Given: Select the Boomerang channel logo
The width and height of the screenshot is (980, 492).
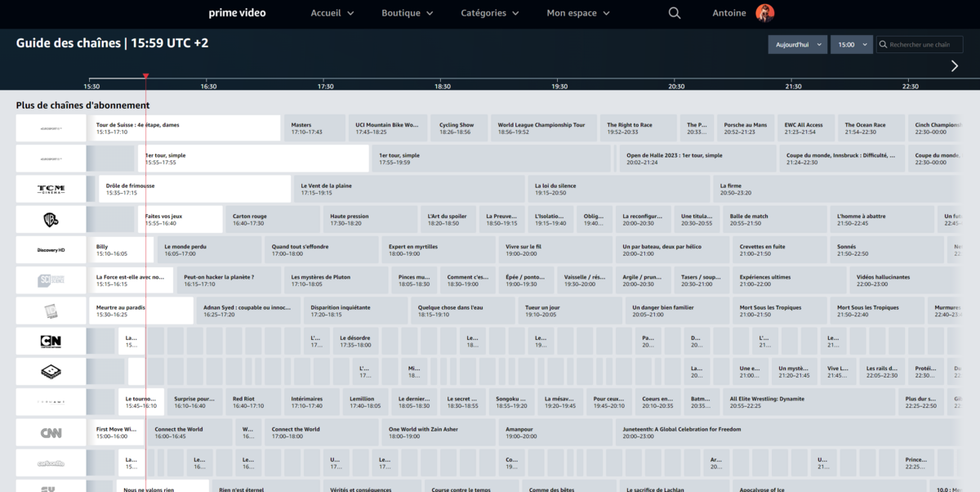Looking at the screenshot, I should tap(51, 371).
